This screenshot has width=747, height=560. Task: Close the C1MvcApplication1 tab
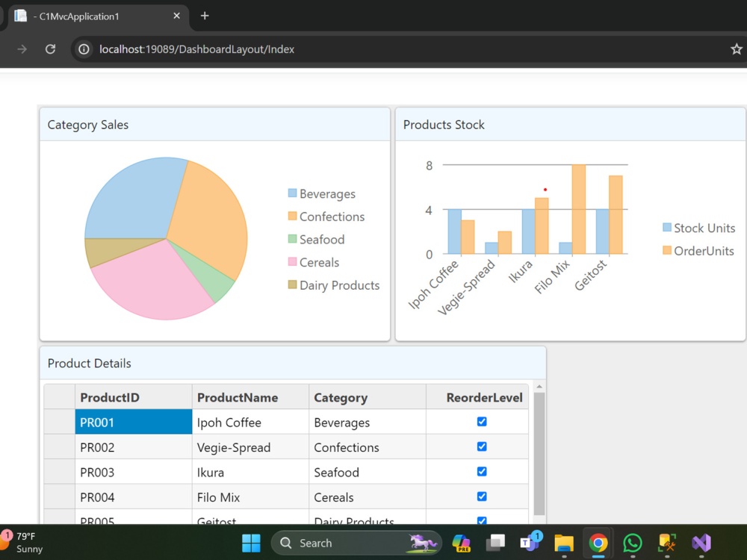176,16
